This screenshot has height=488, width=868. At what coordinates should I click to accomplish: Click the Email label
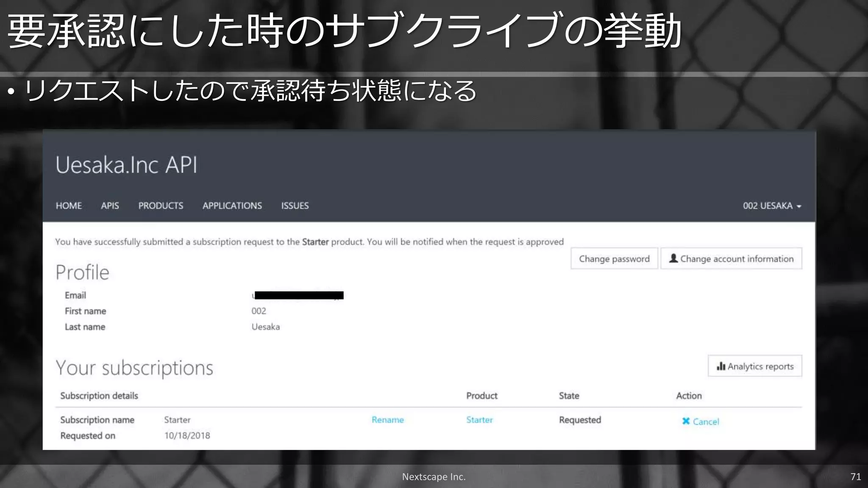(75, 295)
